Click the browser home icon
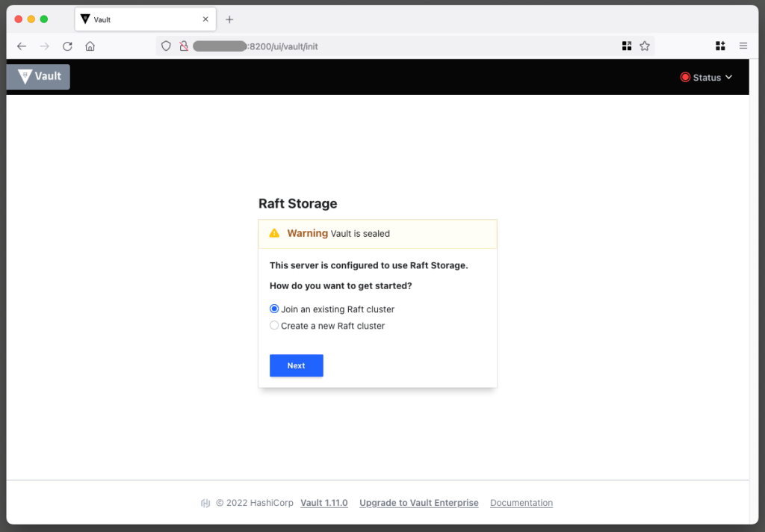Image resolution: width=765 pixels, height=532 pixels. tap(90, 46)
